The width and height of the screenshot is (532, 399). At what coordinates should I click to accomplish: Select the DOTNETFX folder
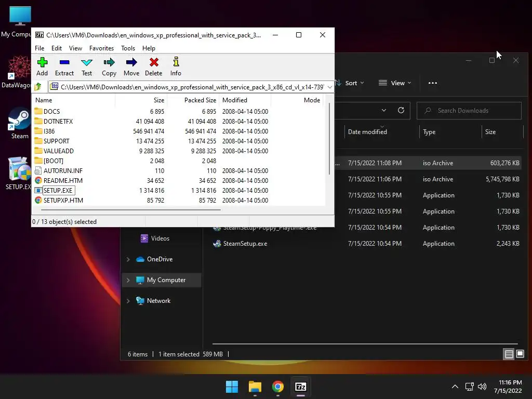click(54, 122)
